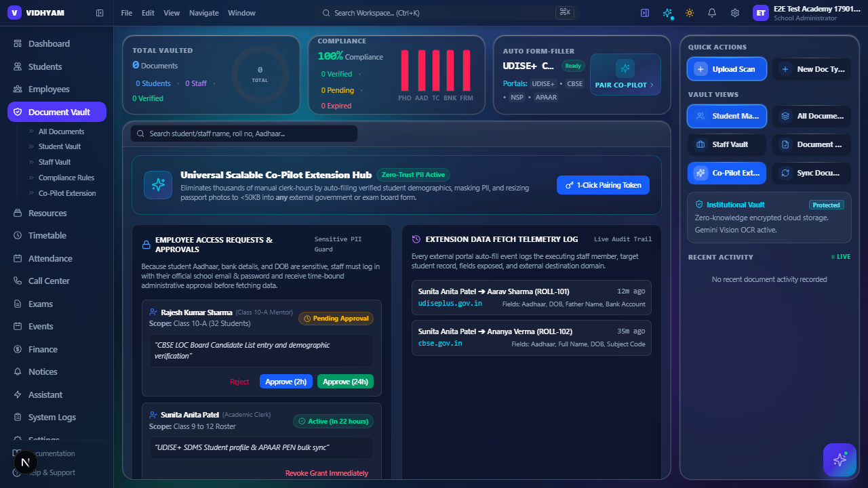Image resolution: width=868 pixels, height=488 pixels.
Task: Open Resources in sidebar
Action: click(x=57, y=213)
